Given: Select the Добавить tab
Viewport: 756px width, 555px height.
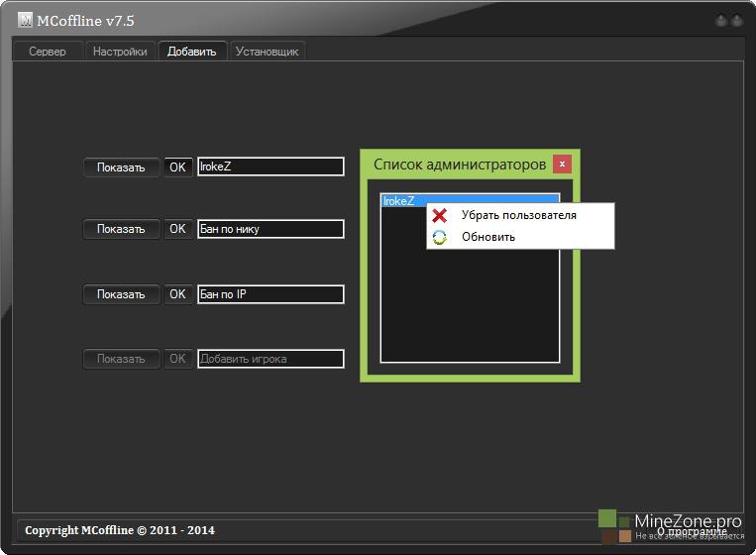Looking at the screenshot, I should [191, 52].
